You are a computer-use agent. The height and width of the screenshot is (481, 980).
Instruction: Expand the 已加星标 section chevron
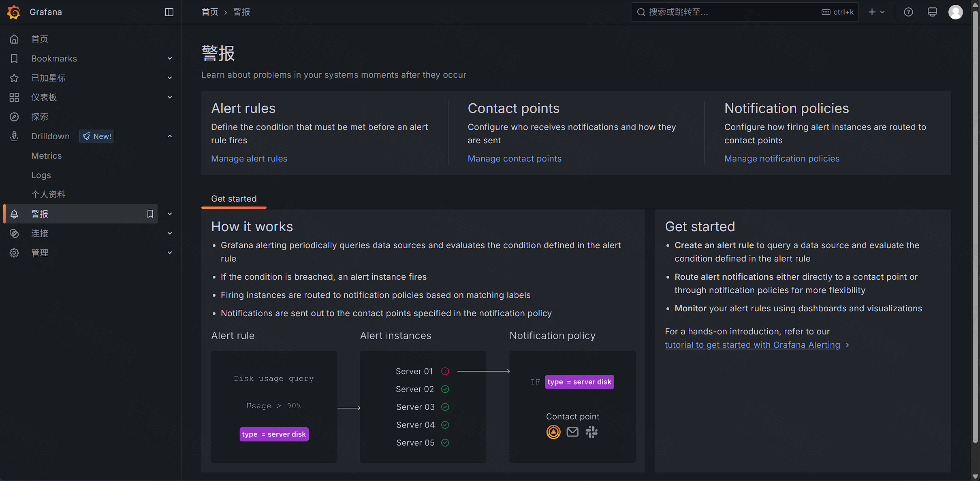[170, 78]
